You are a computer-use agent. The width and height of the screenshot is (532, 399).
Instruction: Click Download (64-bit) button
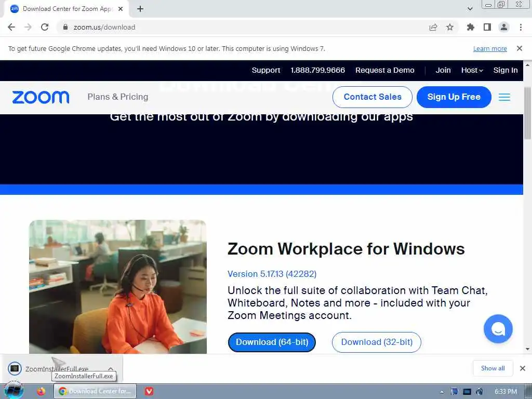pos(272,342)
